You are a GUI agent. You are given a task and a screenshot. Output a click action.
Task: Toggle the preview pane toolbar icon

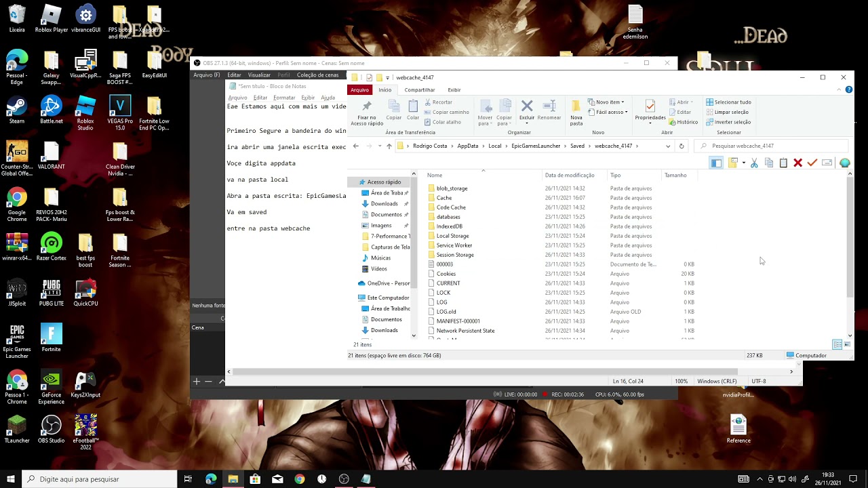point(717,163)
